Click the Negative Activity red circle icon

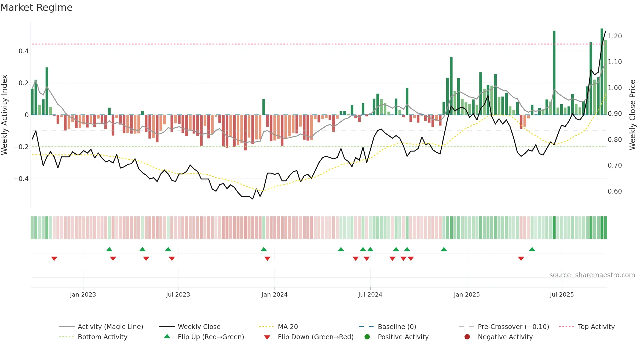coord(467,337)
